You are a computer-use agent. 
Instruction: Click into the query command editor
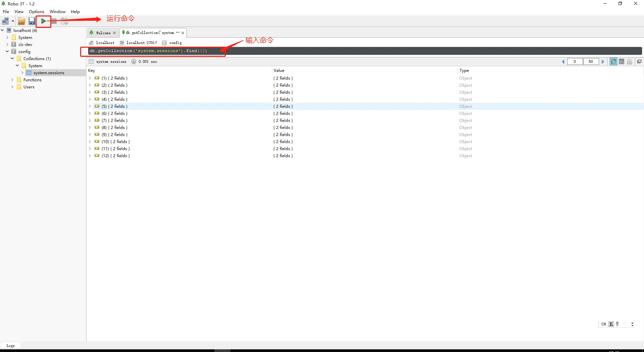coord(365,51)
